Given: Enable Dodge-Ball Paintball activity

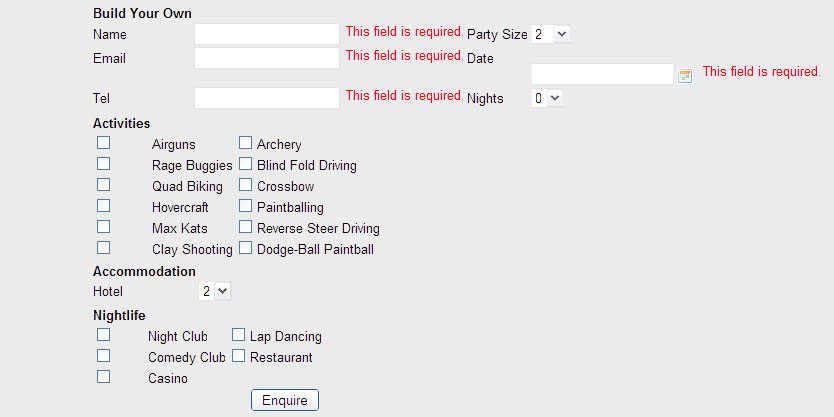Looking at the screenshot, I should (245, 248).
